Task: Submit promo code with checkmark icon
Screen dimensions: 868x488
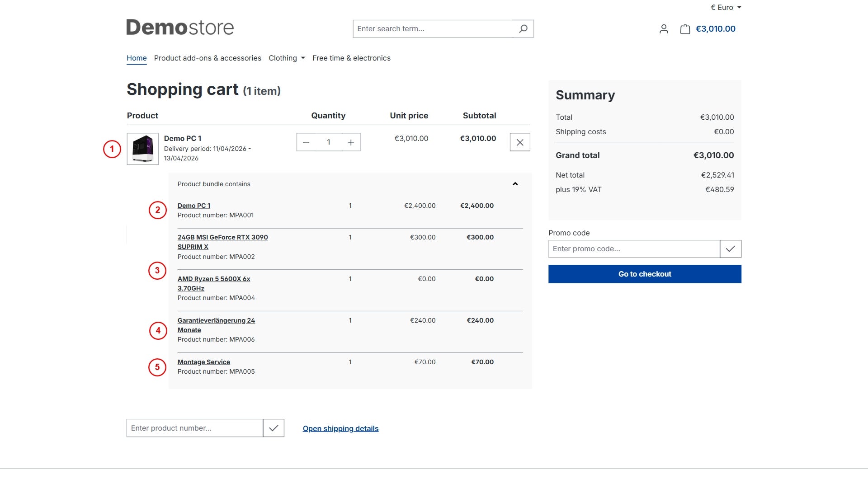Action: (730, 249)
